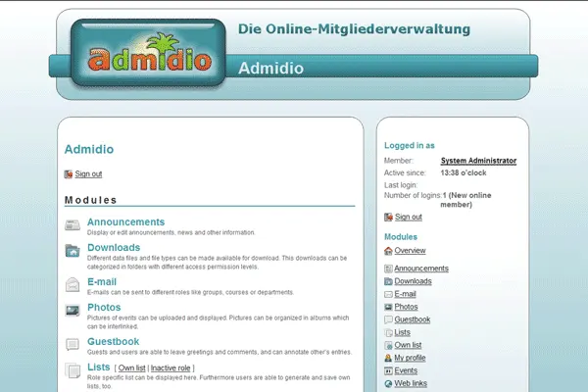The image size is (588, 392).
Task: Click the Announcements module icon in main panel
Action: [x=73, y=225]
